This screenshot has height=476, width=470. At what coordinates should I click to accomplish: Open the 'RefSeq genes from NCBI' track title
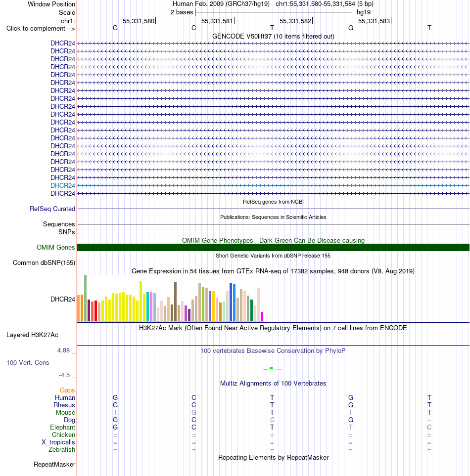(x=273, y=202)
